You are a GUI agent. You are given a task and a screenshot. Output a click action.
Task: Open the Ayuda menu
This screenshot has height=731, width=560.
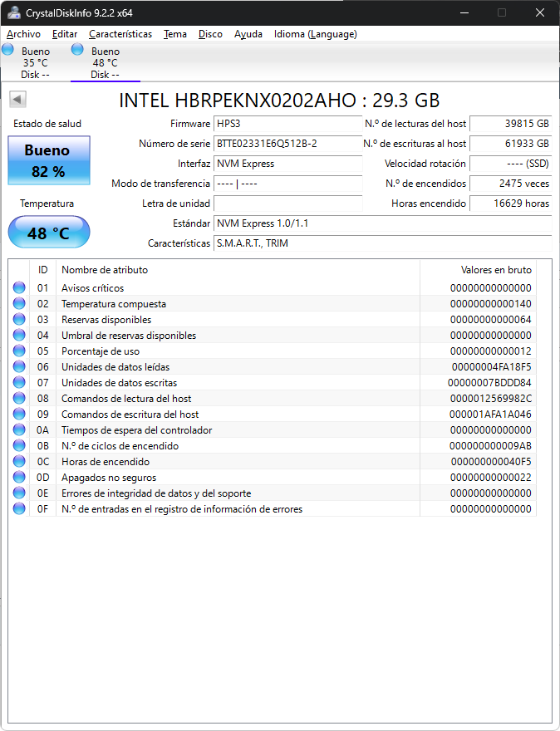[248, 34]
